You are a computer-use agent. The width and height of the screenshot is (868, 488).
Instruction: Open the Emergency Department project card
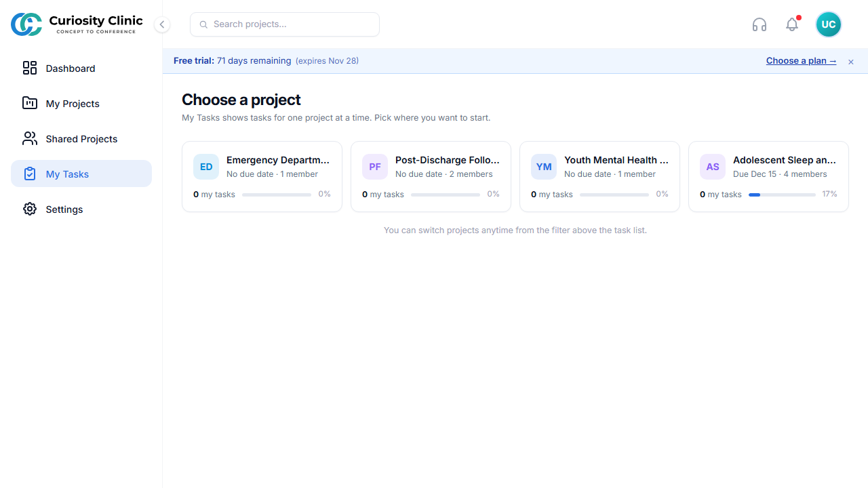(262, 176)
